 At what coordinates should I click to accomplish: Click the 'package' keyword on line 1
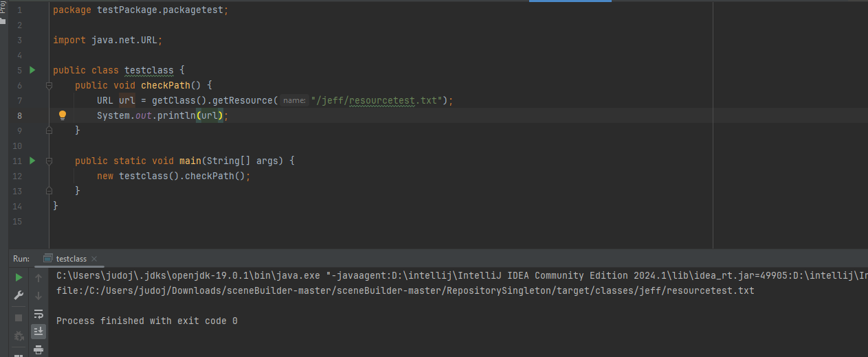[72, 10]
